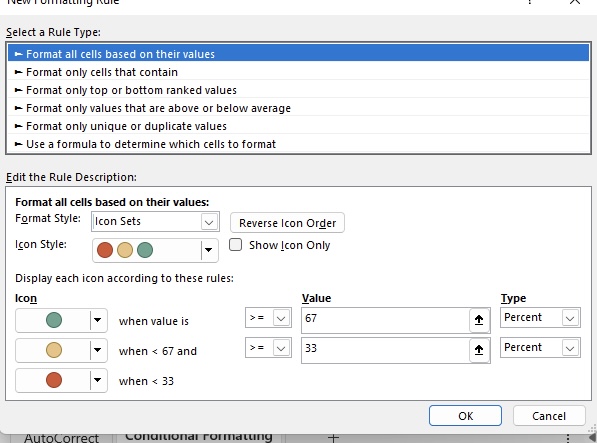Click the collapse dialog arrow beside value 67

point(479,320)
